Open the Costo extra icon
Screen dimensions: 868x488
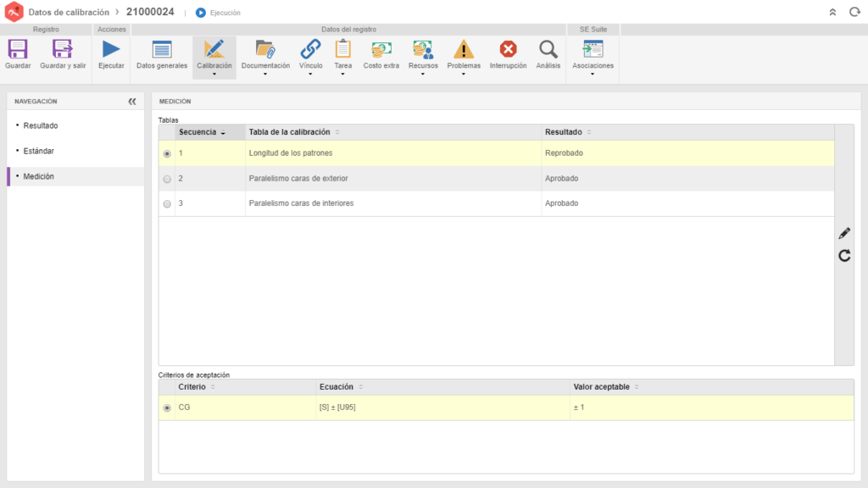[381, 51]
